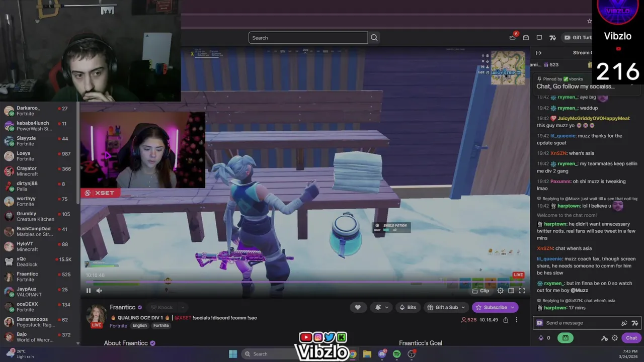Viewport: 644px width, 362px height.
Task: Click the purple Chat send button
Action: point(631,338)
